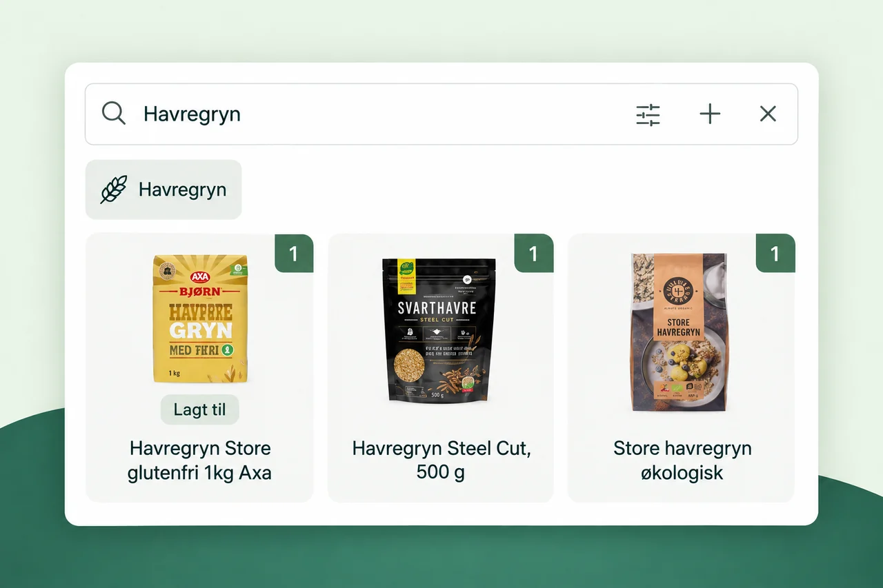Select the Havregryn category chip

[x=163, y=190]
